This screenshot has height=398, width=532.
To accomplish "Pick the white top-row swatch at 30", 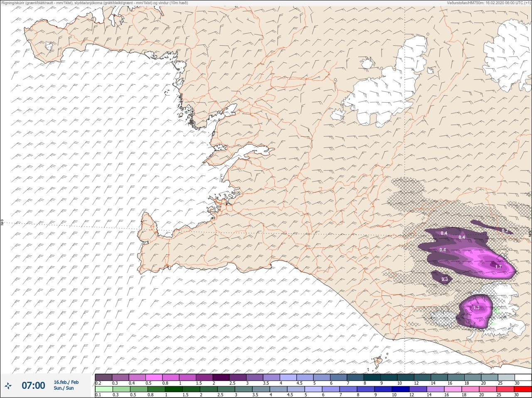I will (x=523, y=377).
